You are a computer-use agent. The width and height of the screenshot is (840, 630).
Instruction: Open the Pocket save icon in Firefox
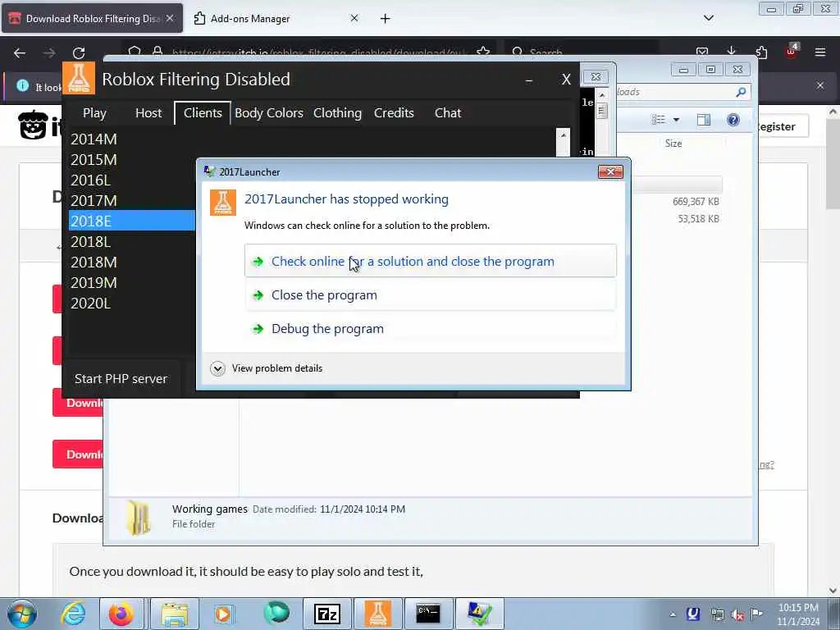point(702,52)
